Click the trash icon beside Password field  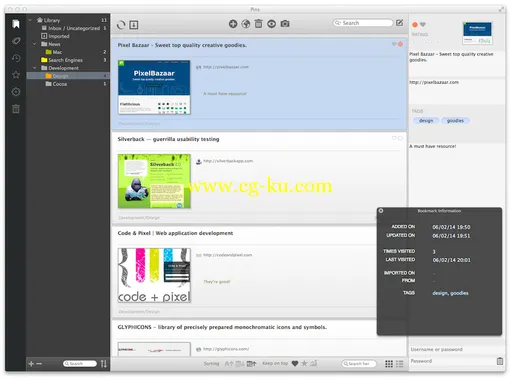[500, 361]
